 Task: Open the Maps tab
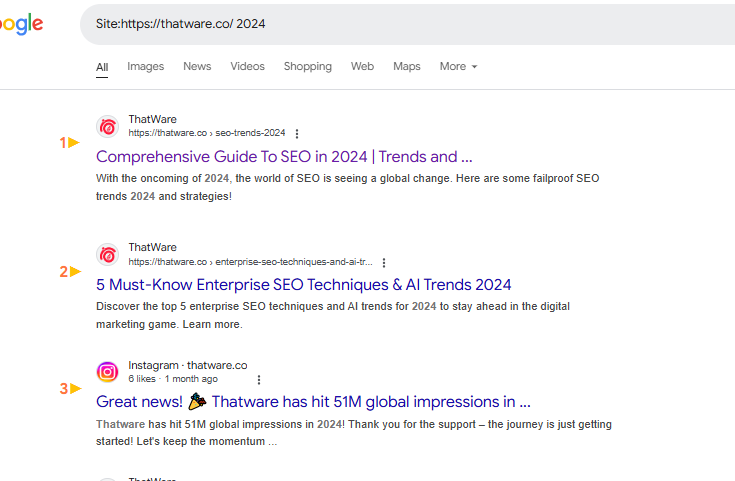[x=406, y=67]
